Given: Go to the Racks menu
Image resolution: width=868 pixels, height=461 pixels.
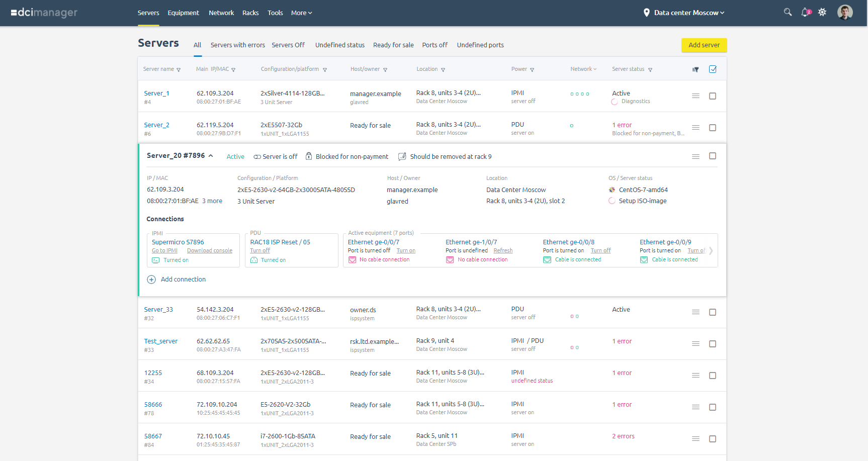Looking at the screenshot, I should tap(250, 13).
